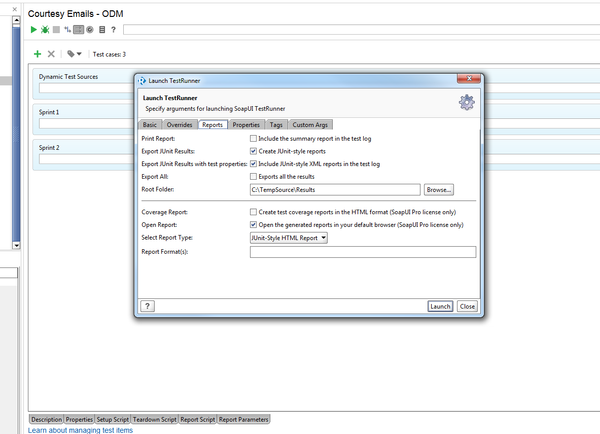The height and width of the screenshot is (434, 600).
Task: Enable Exports all the results checkbox
Action: point(253,176)
